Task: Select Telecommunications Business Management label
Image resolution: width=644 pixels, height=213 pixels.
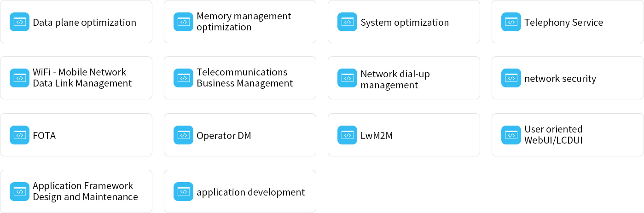Action: click(244, 78)
